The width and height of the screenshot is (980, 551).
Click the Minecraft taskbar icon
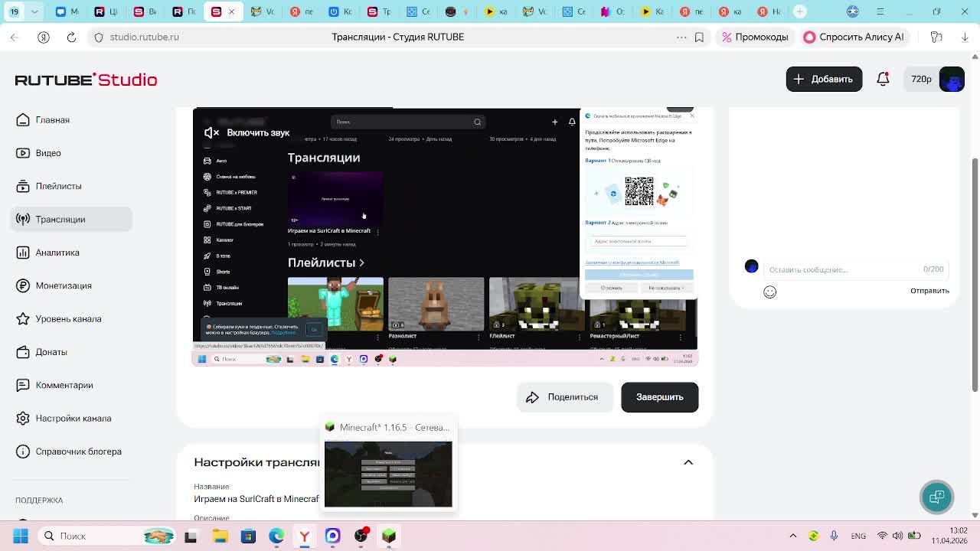389,536
